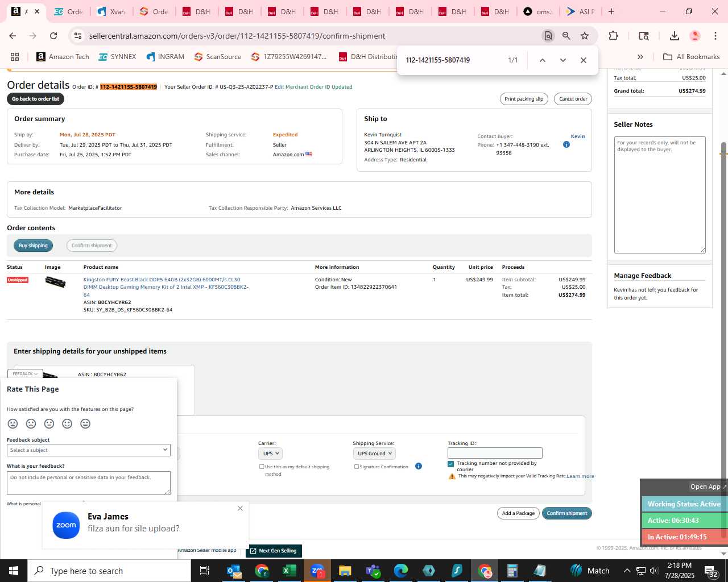The width and height of the screenshot is (728, 582).
Task: Open the ScanSource bookmark
Action: (218, 57)
